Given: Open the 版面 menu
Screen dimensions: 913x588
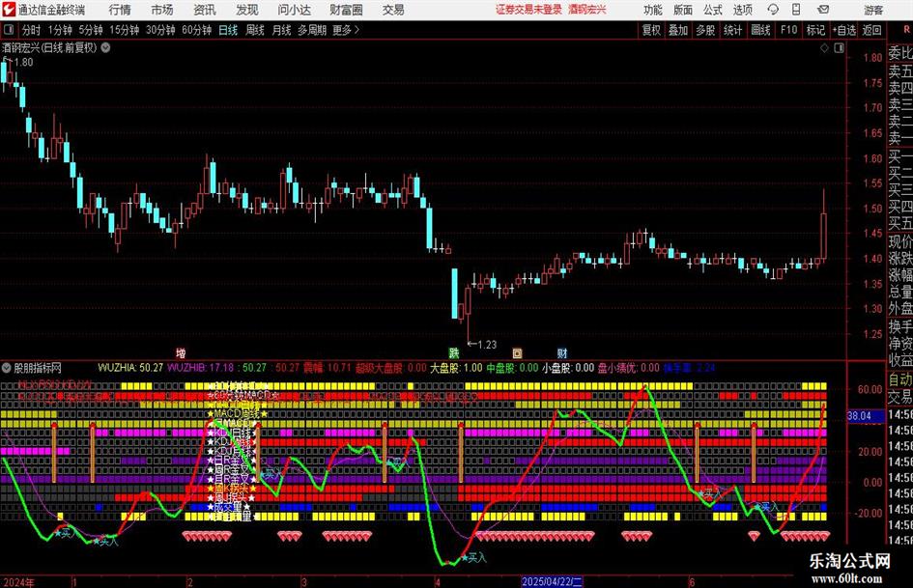Looking at the screenshot, I should (683, 10).
